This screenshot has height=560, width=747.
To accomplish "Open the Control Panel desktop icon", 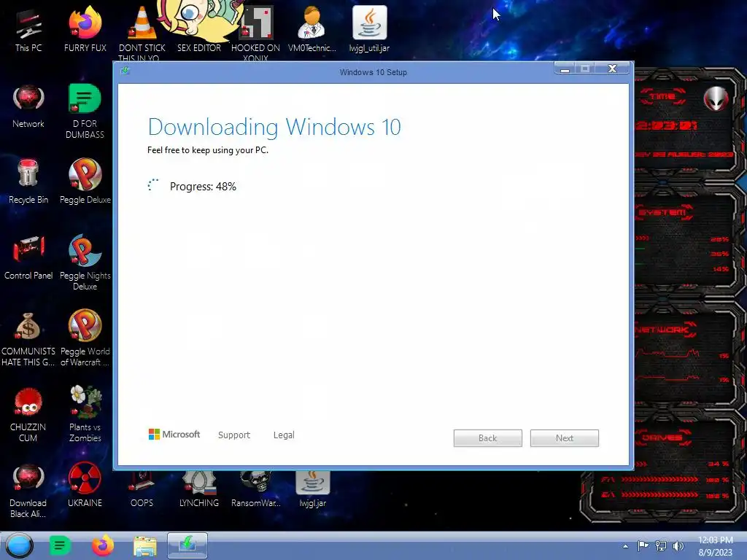I will pyautogui.click(x=28, y=257).
